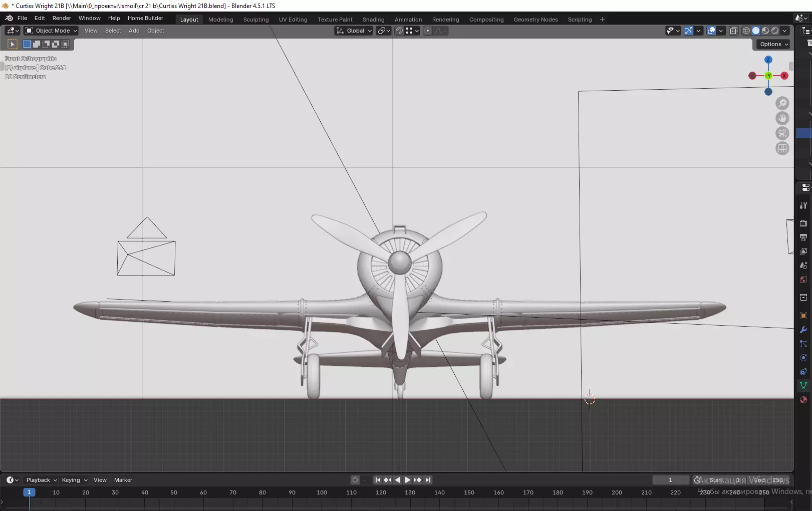Play the animation in reverse

(398, 480)
